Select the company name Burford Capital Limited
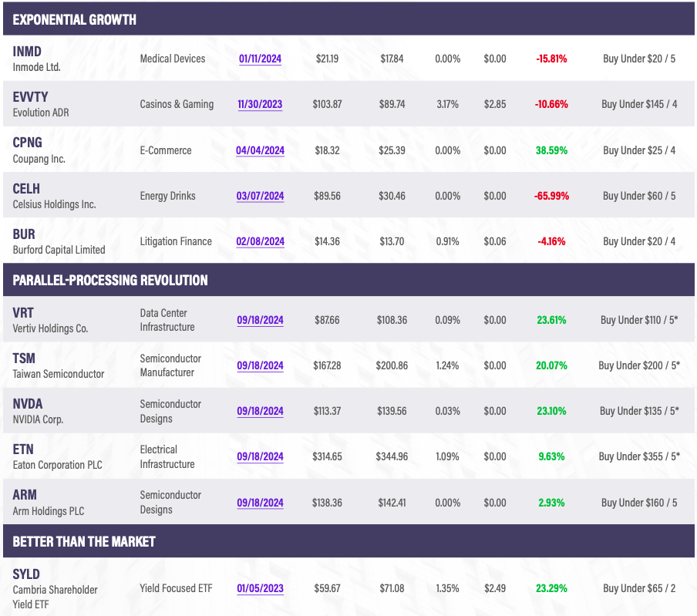Image resolution: width=697 pixels, height=616 pixels. [x=59, y=250]
